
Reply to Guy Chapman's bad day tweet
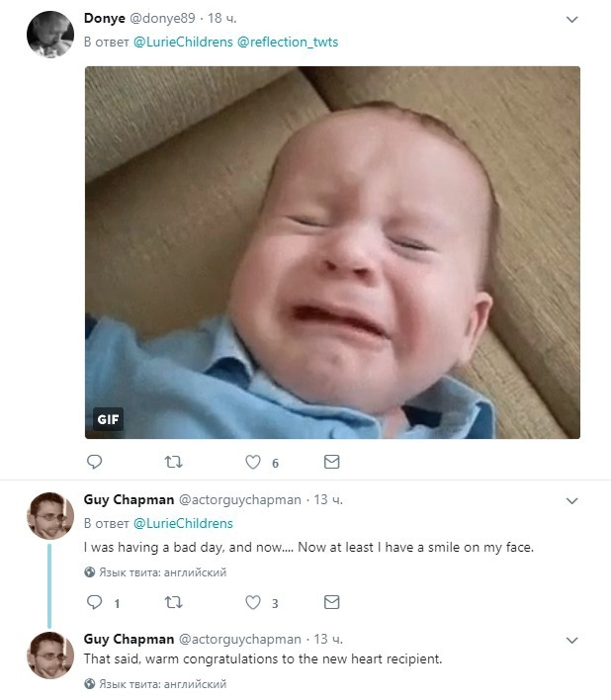95,602
